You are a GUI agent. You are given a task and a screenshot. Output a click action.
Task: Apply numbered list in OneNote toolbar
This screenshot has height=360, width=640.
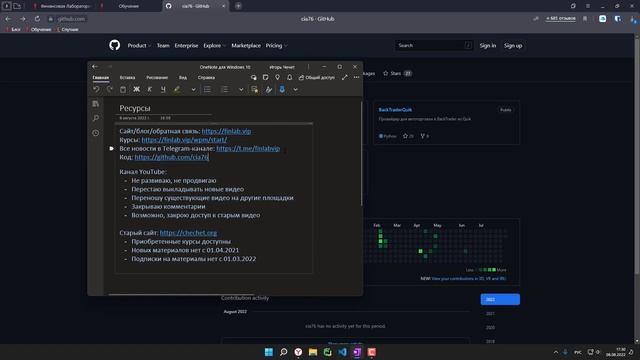pos(224,89)
